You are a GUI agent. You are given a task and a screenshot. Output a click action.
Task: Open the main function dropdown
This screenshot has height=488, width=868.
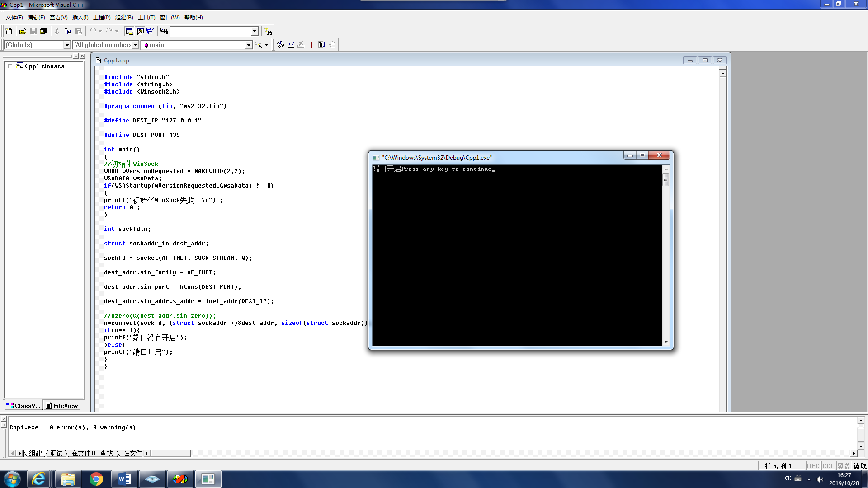point(248,45)
